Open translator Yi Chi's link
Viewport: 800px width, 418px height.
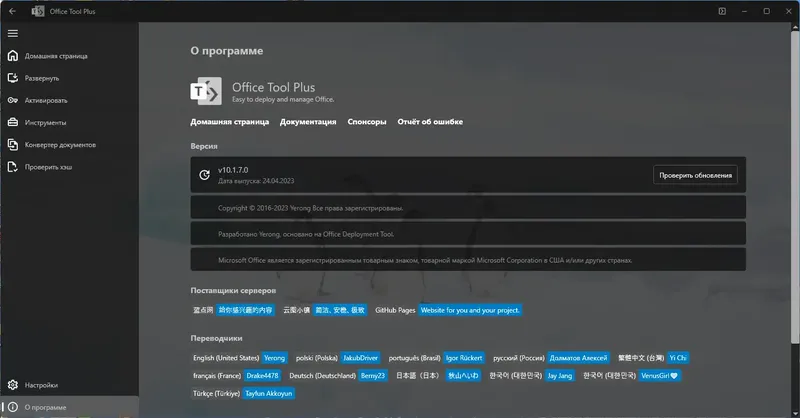(x=678, y=358)
